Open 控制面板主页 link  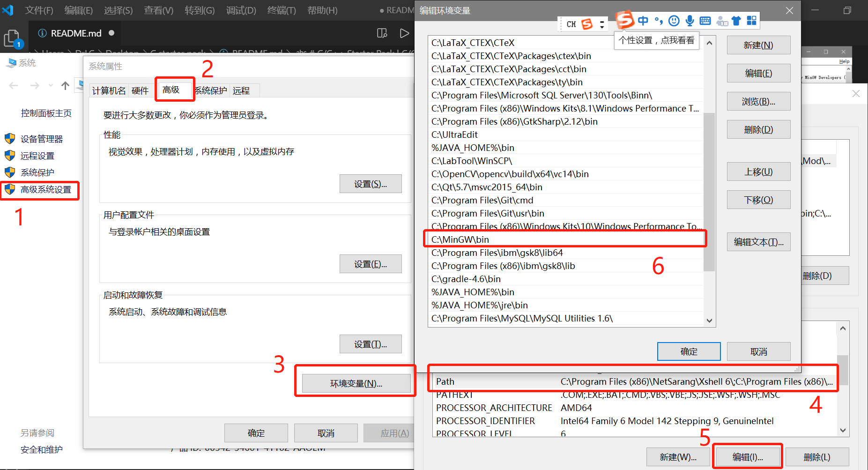46,113
